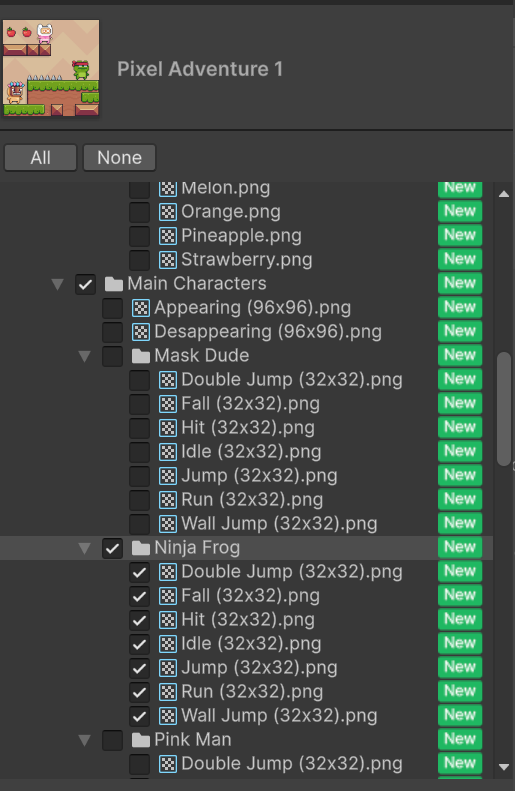Click the Pixel Adventure 1 package thumbnail
The image size is (515, 791).
pos(51,68)
